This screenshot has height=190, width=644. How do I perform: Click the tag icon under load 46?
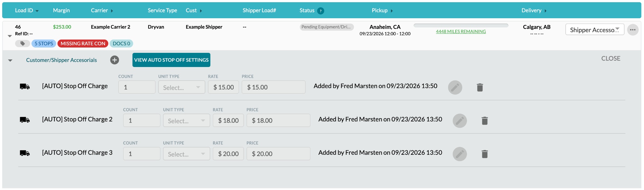pos(23,43)
